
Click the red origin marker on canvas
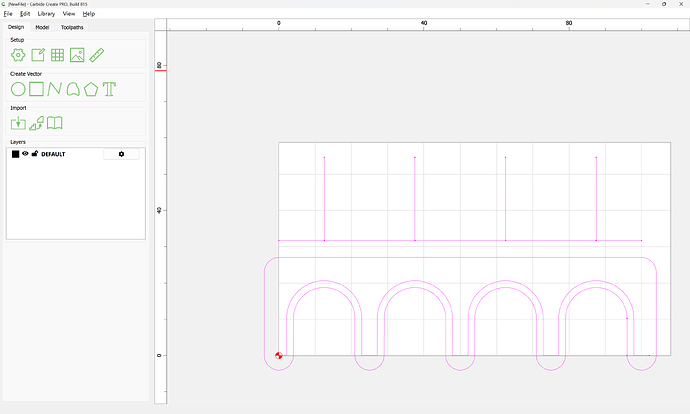coord(279,355)
